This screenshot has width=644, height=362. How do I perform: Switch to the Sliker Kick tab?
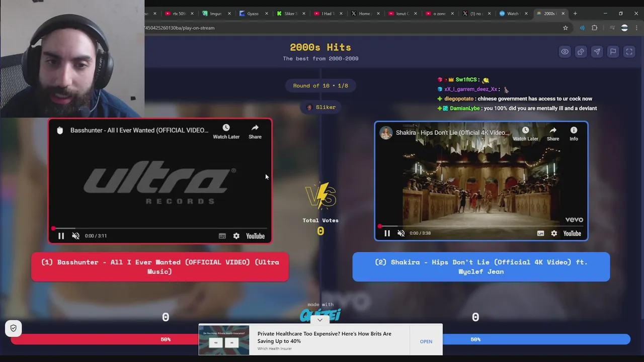290,14
